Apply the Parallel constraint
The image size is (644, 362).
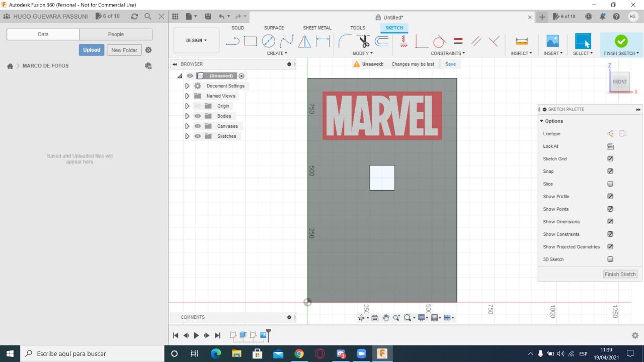point(476,41)
